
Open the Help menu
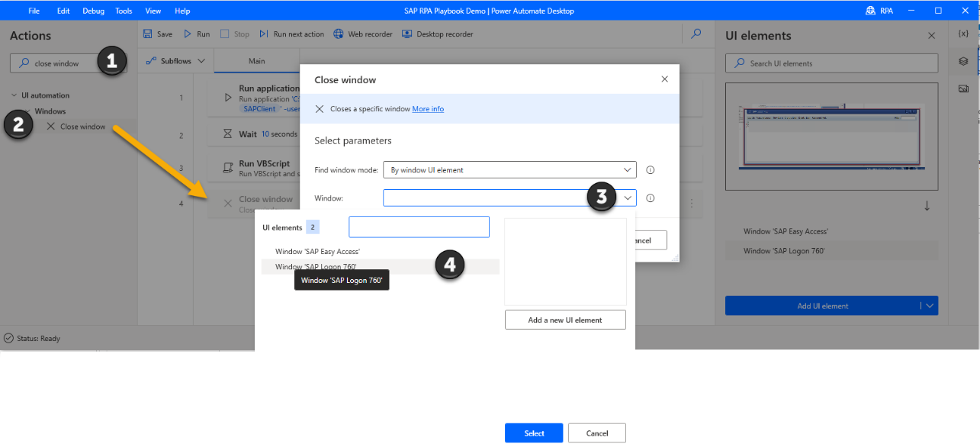click(182, 11)
